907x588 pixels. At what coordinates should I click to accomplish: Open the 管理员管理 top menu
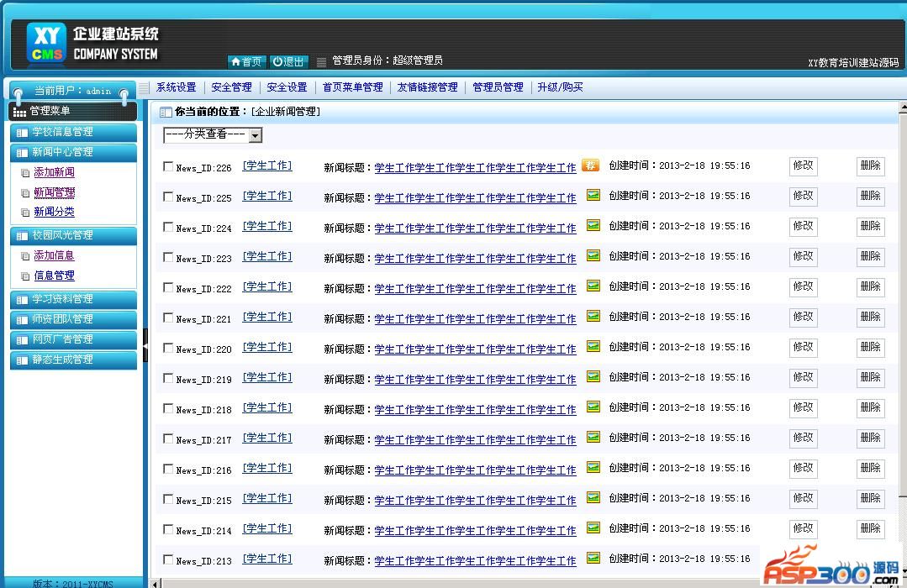(498, 87)
